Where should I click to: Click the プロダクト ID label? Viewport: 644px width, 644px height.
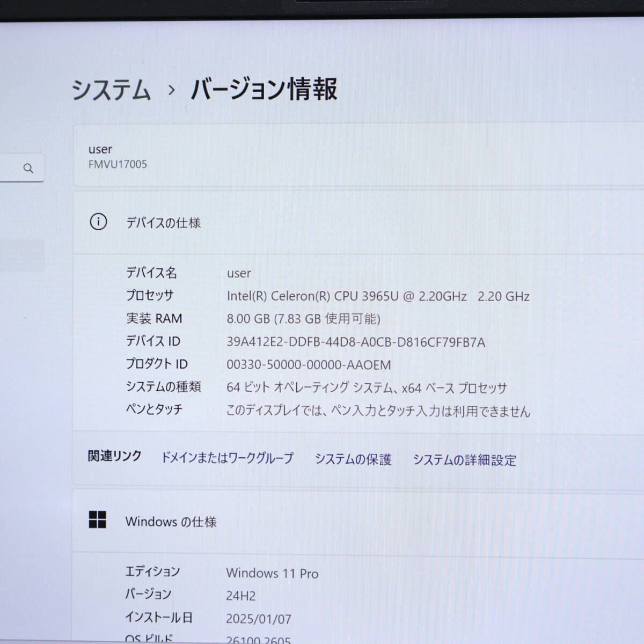pos(157,364)
